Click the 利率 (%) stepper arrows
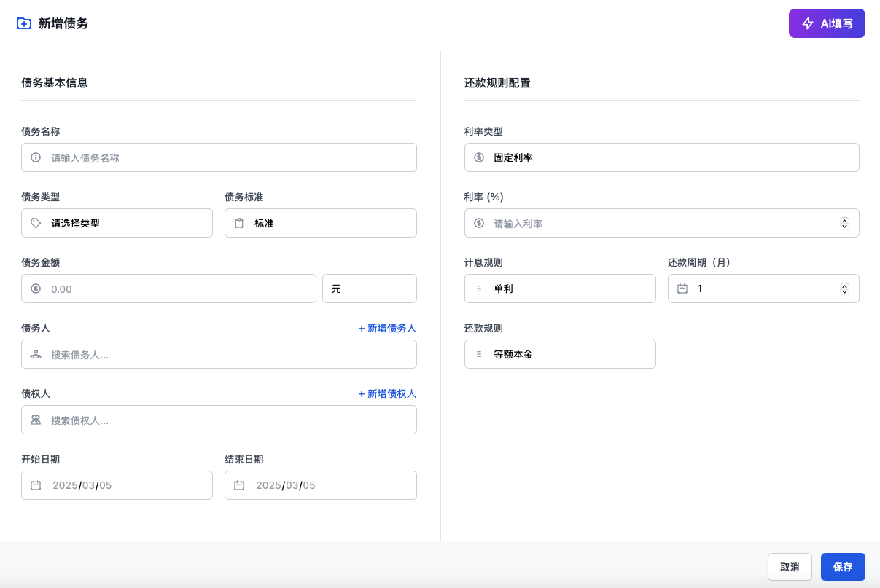Viewport: 880px width, 588px height. 844,223
